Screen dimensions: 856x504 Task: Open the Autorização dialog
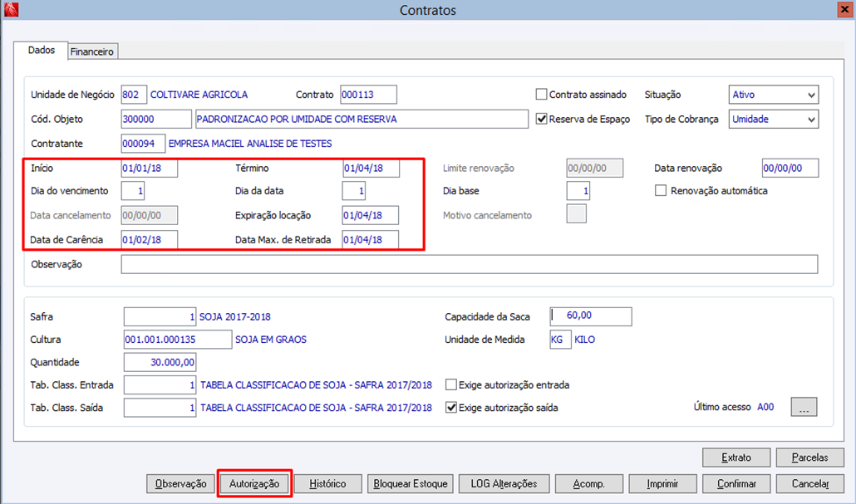tap(254, 484)
